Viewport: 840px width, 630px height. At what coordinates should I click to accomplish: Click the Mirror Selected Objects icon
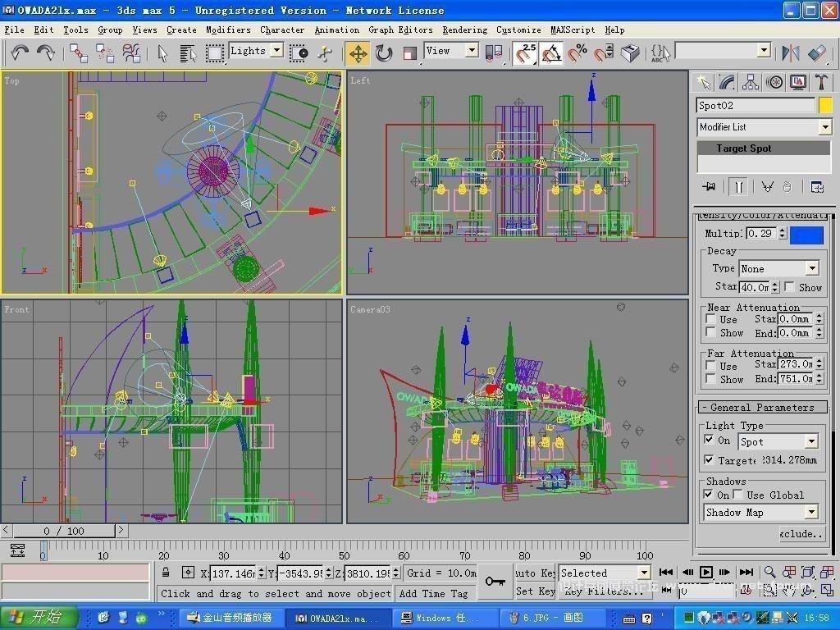[x=790, y=53]
